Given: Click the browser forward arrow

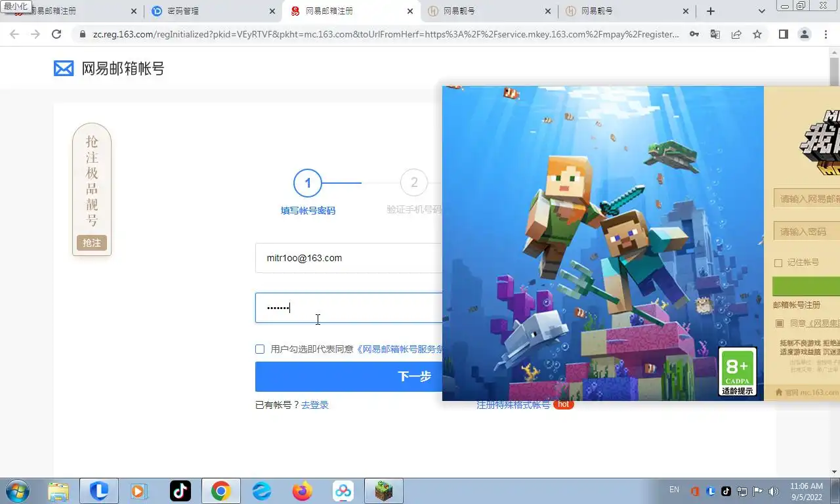Looking at the screenshot, I should click(35, 34).
